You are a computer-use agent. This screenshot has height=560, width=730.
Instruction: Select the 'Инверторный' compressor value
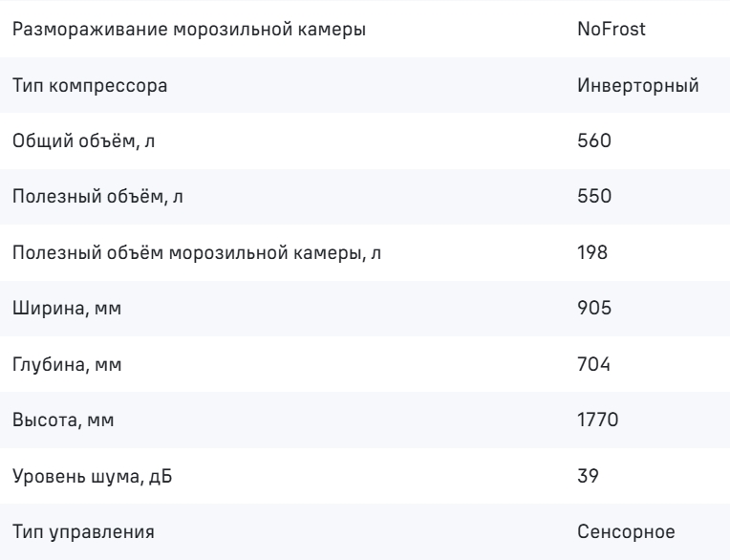[x=638, y=85]
